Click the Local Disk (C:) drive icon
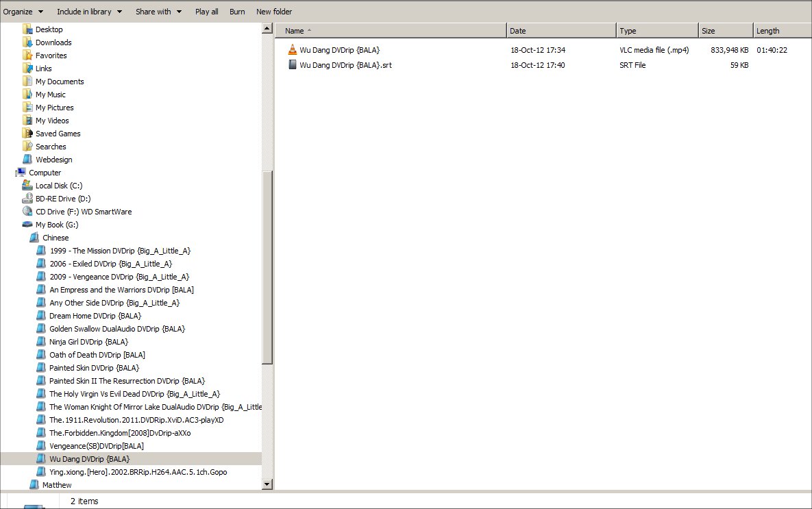812x509 pixels. click(x=27, y=186)
